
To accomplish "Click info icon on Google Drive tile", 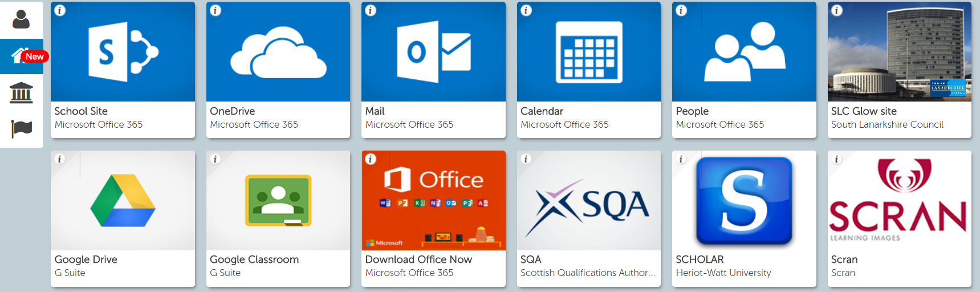I will coord(60,159).
